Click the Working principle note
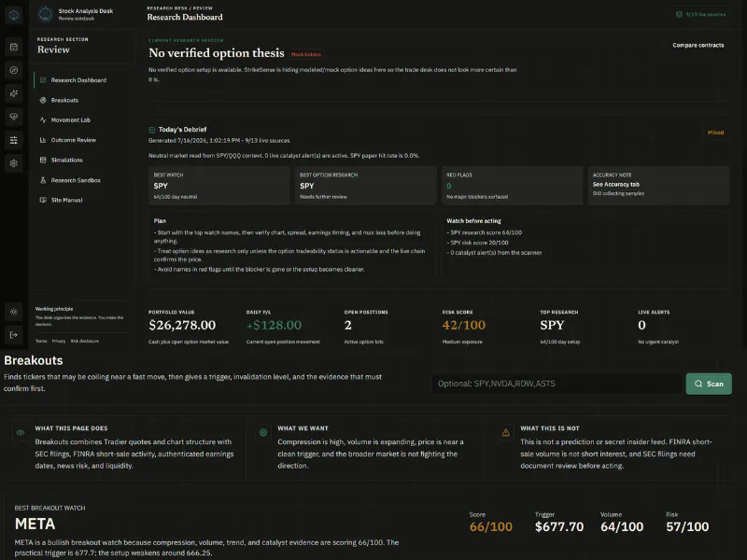Viewport: 747px width, 560px height. pos(79,316)
